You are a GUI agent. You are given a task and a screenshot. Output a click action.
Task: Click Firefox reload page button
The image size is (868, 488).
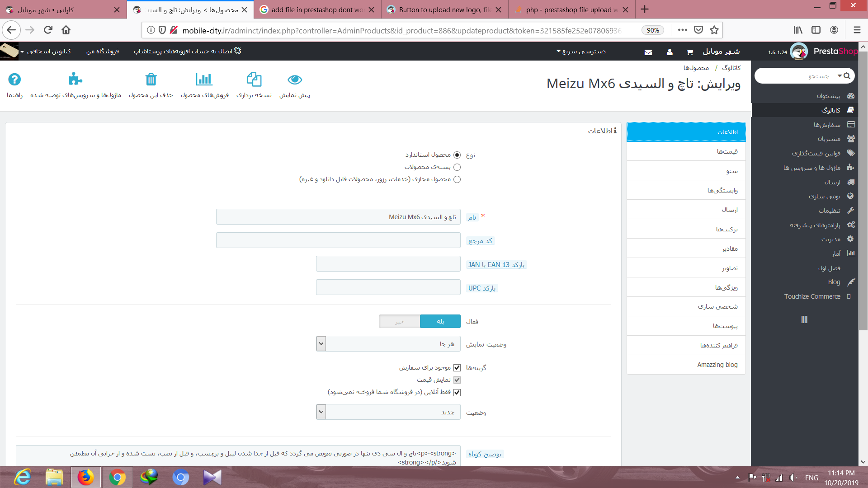(48, 30)
